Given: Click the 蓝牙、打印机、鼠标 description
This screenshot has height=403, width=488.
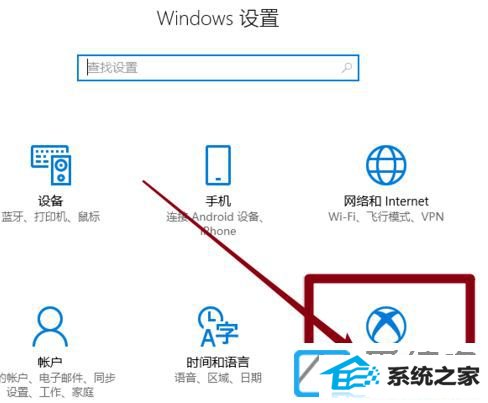Looking at the screenshot, I should click(51, 217).
